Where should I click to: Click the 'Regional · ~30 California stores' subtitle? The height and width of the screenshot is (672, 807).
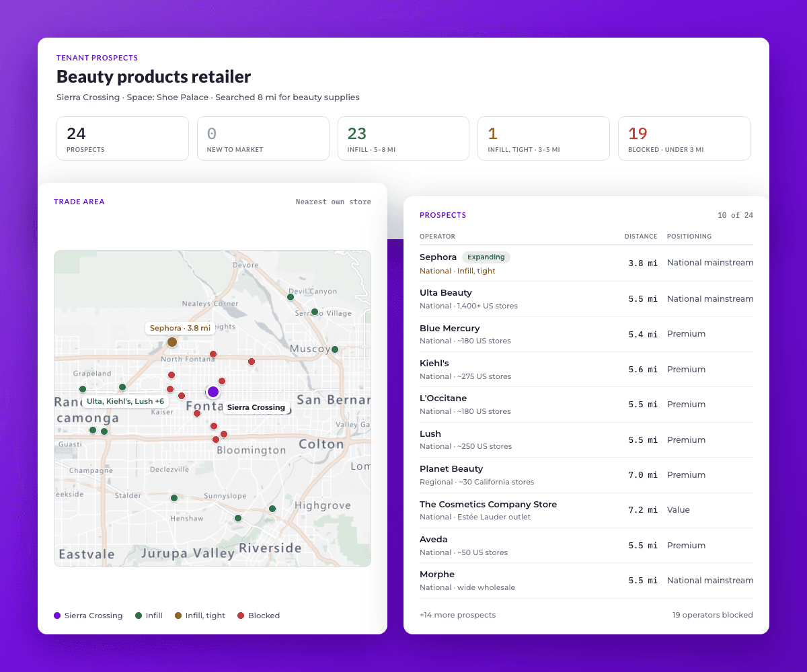coord(477,482)
